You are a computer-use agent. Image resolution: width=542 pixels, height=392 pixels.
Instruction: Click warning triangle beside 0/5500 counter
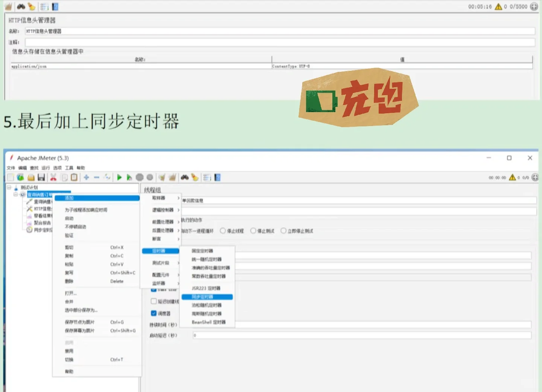tap(498, 6)
